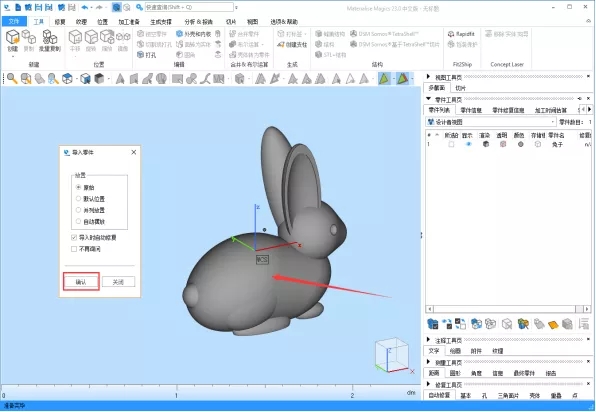Click the highlighted green triangle icon

[x=384, y=78]
